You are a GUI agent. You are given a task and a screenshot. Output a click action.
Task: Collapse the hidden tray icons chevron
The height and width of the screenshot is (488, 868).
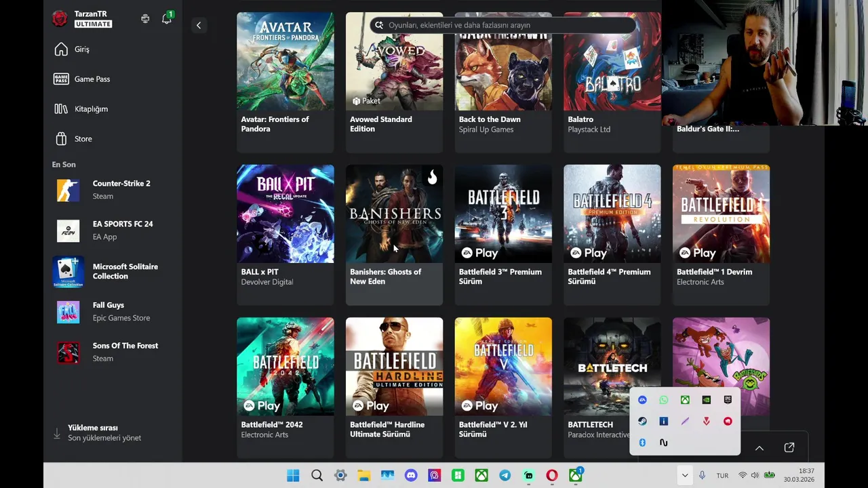[x=685, y=475]
